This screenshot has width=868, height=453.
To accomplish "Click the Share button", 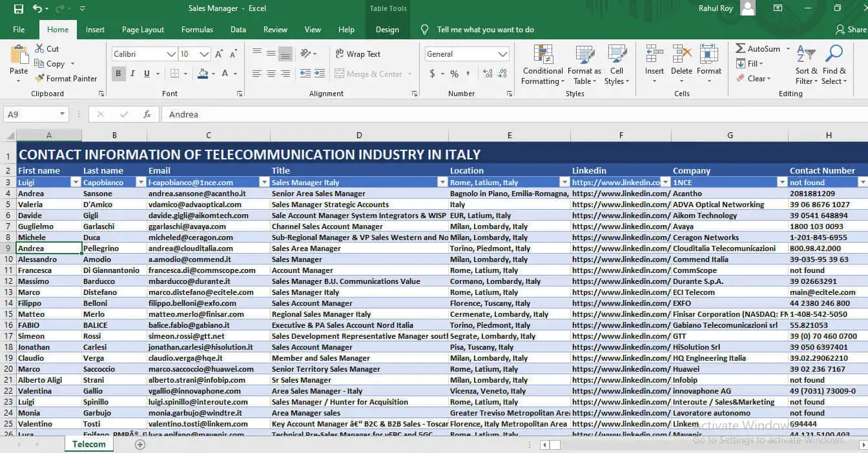I will coord(851,30).
